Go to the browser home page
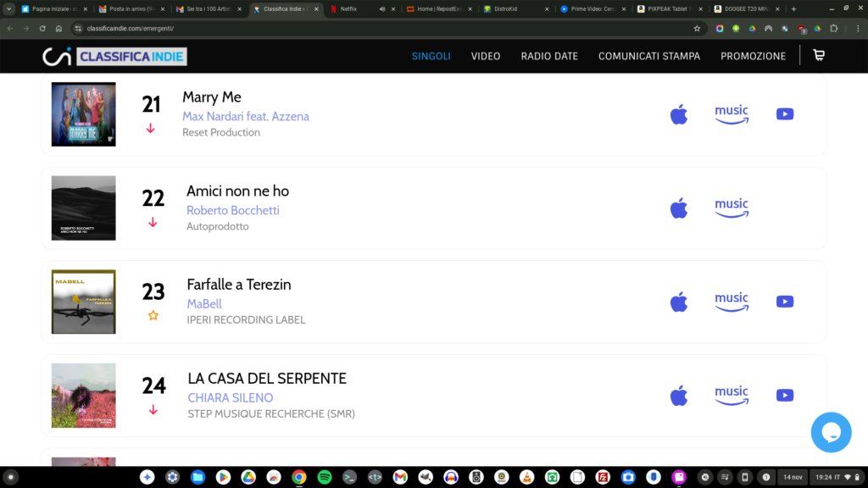Viewport: 868px width, 488px height. (x=58, y=28)
